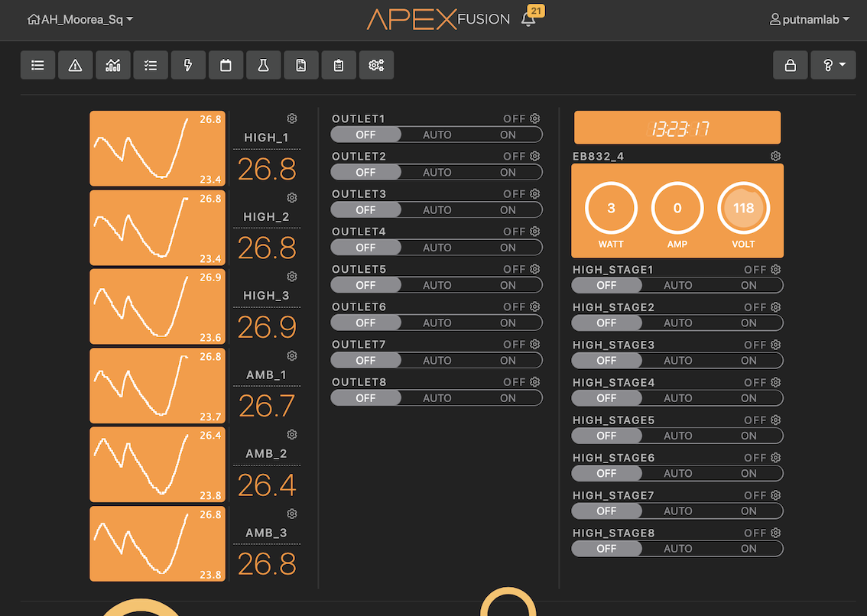Screen dimensions: 867x616
Task: Open settings gear for HIGH_2 probe
Action: (292, 197)
